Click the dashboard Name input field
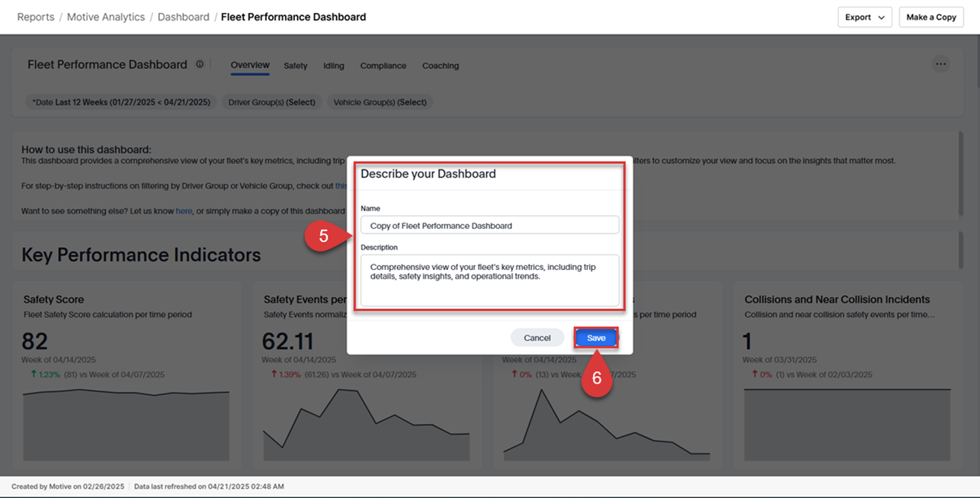The width and height of the screenshot is (980, 498). click(x=490, y=225)
